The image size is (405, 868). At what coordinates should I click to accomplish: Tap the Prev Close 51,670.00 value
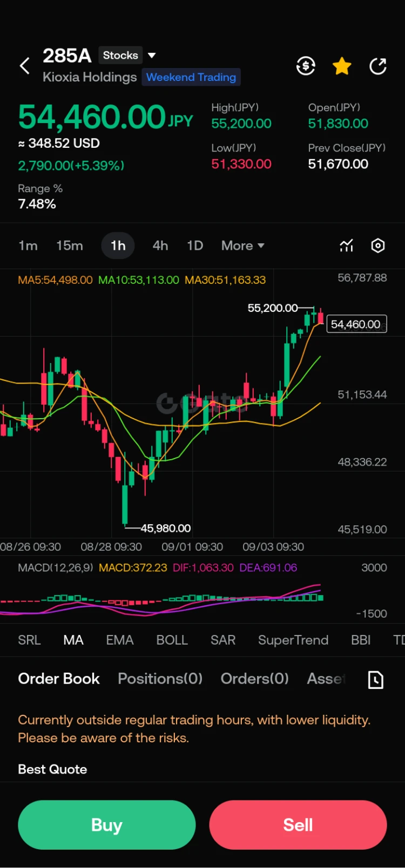point(338,164)
